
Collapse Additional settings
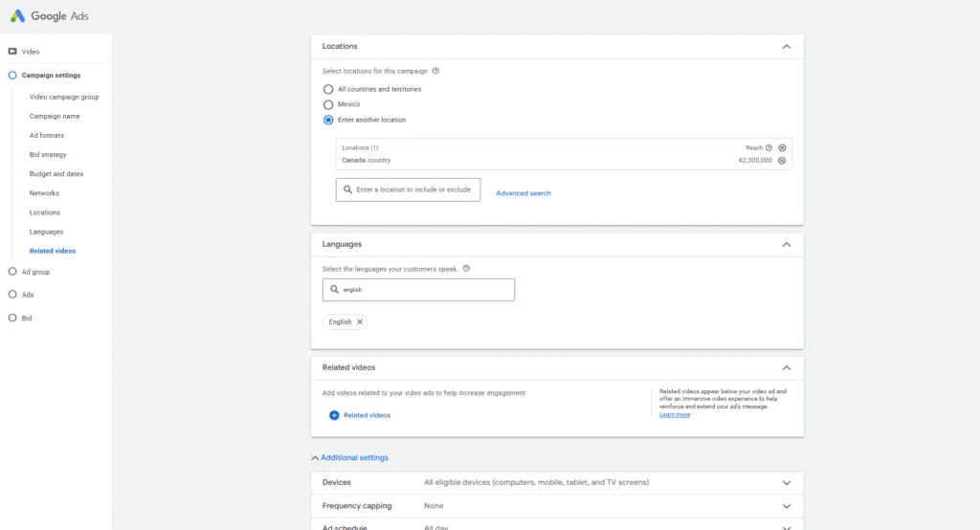[x=350, y=457]
